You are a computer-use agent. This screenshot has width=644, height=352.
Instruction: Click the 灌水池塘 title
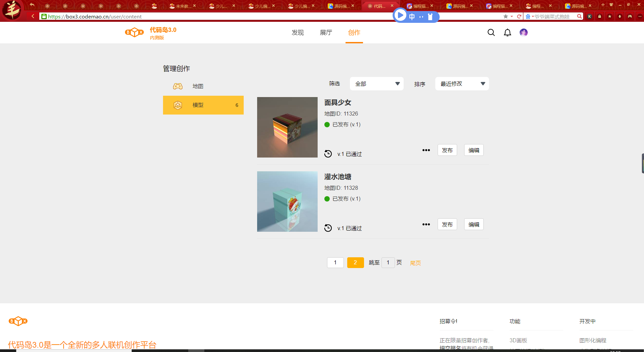click(338, 177)
